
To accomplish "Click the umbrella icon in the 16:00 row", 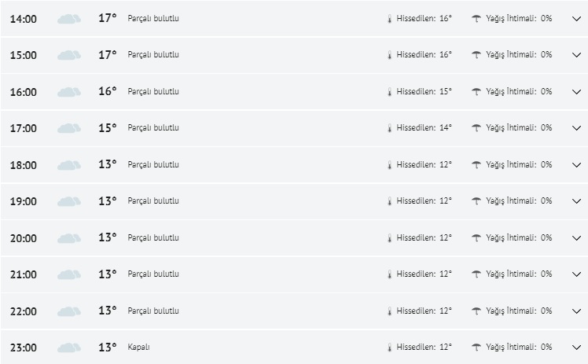I will [476, 92].
